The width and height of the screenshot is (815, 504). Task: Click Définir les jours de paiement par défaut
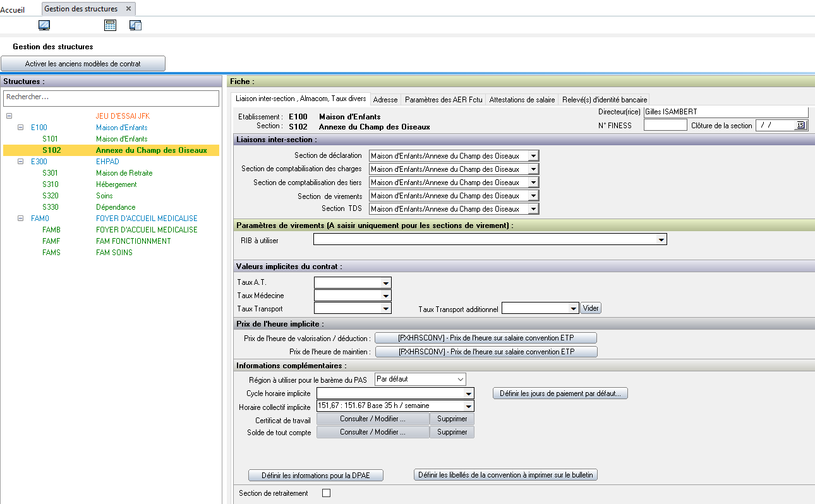(560, 393)
